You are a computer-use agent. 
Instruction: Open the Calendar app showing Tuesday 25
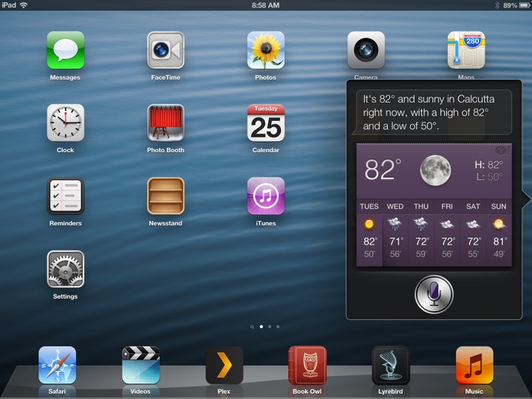pyautogui.click(x=266, y=123)
